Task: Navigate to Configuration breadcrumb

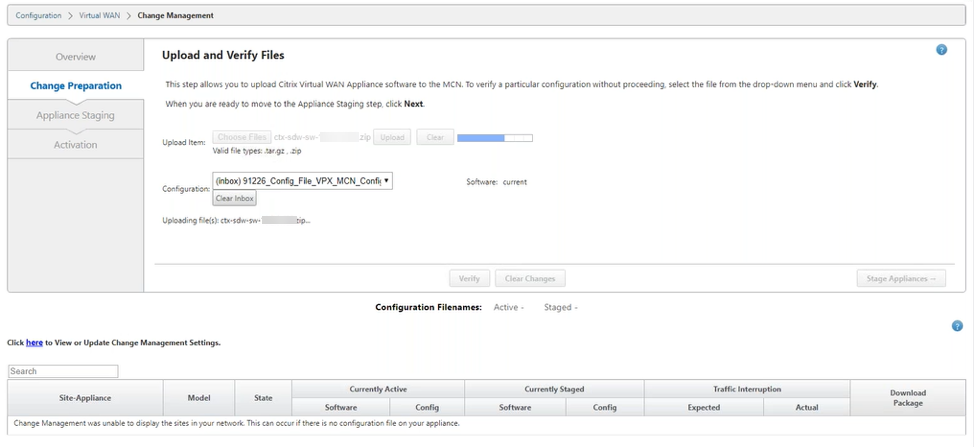Action: tap(38, 15)
